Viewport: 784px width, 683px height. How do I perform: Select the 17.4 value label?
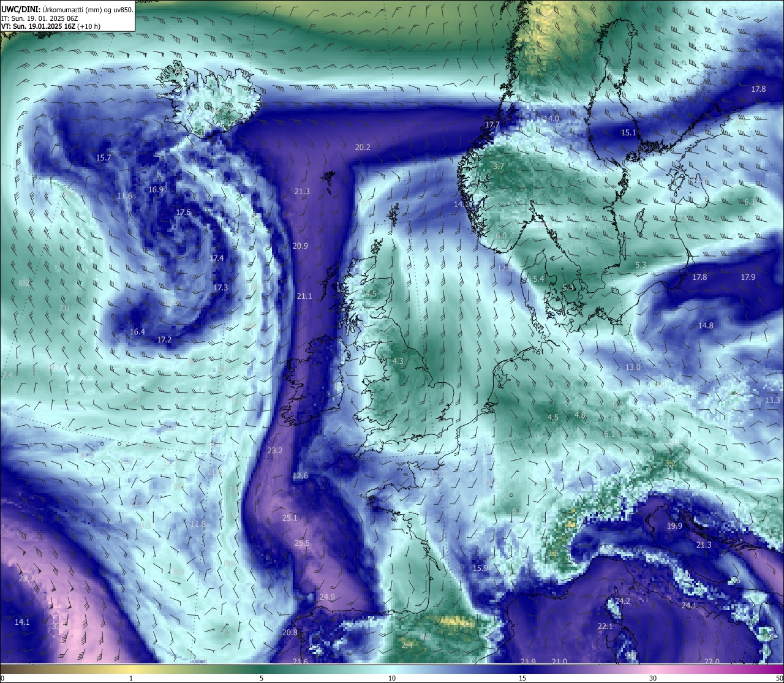[x=216, y=258]
